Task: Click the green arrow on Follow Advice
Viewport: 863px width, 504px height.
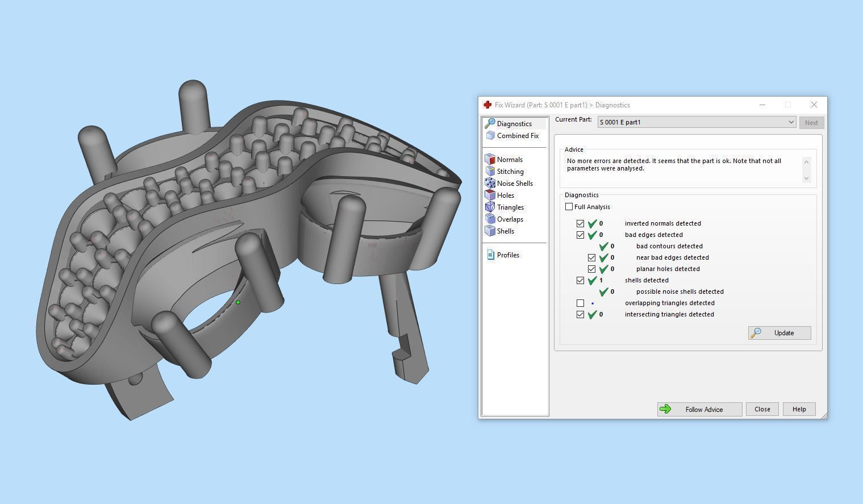Action: click(665, 409)
